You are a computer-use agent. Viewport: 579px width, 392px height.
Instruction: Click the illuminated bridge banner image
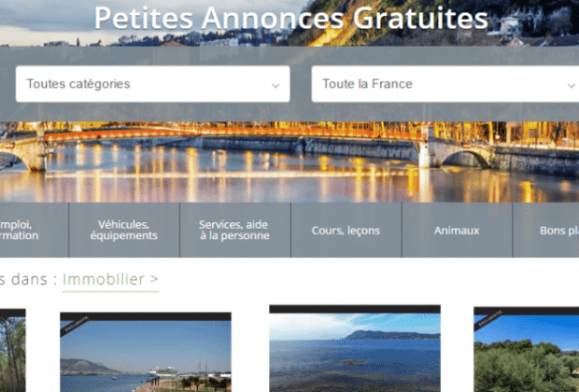[x=289, y=161]
